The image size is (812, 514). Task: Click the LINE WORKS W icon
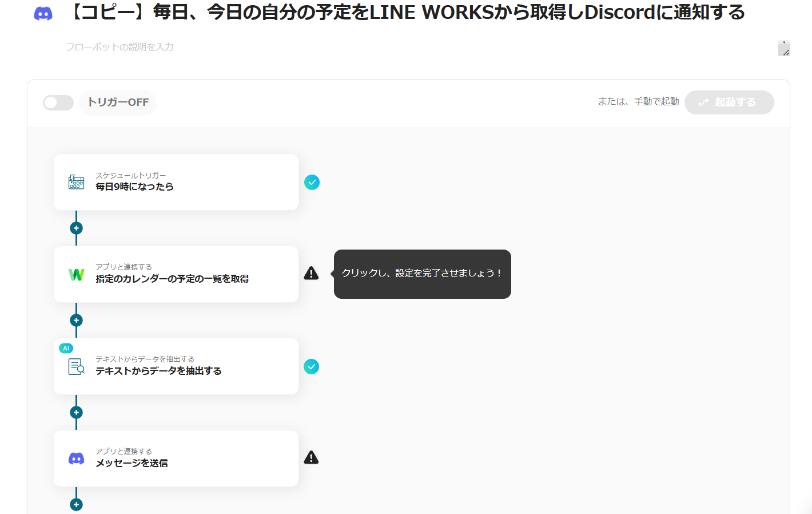(77, 275)
